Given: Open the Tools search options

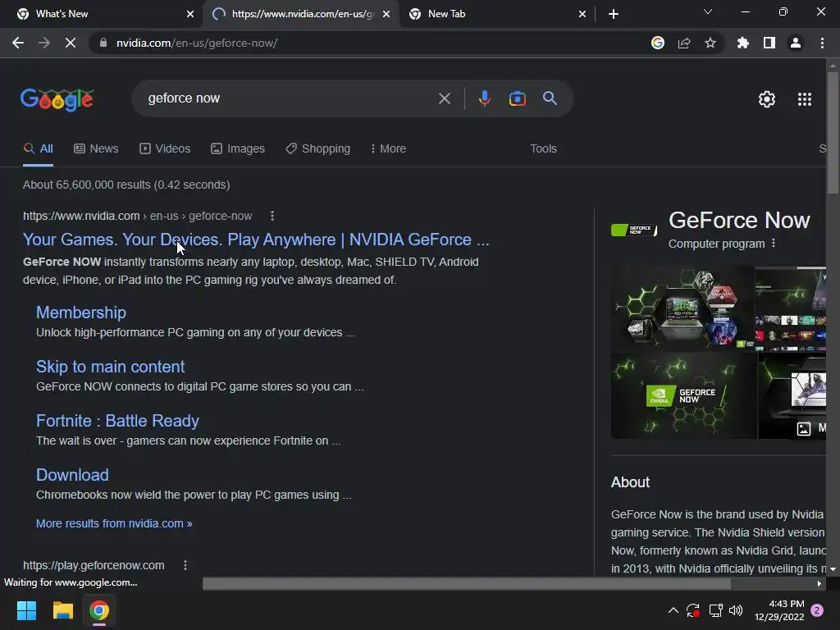Looking at the screenshot, I should point(543,148).
